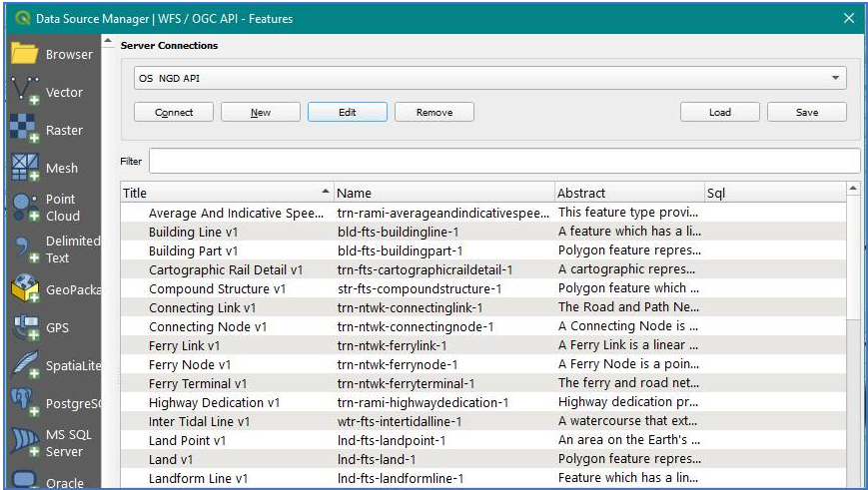Viewport: 868px width, 490px height.
Task: Click the QGIS logo in title bar
Action: tap(23, 18)
